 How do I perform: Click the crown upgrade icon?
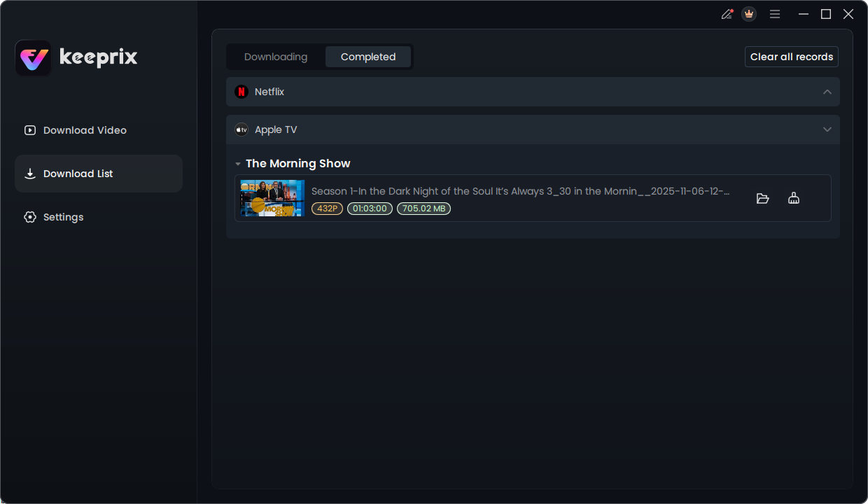coord(748,13)
